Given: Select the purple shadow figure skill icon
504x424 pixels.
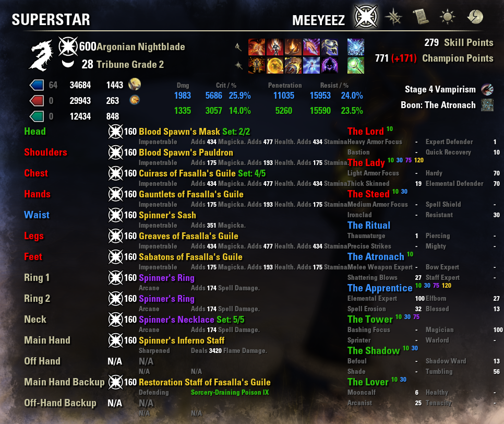Looking at the screenshot, I should click(330, 65).
